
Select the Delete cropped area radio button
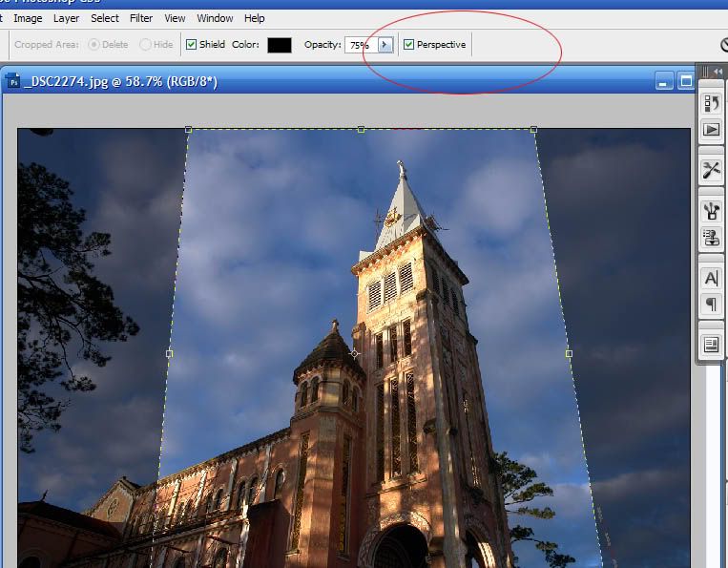(x=94, y=44)
